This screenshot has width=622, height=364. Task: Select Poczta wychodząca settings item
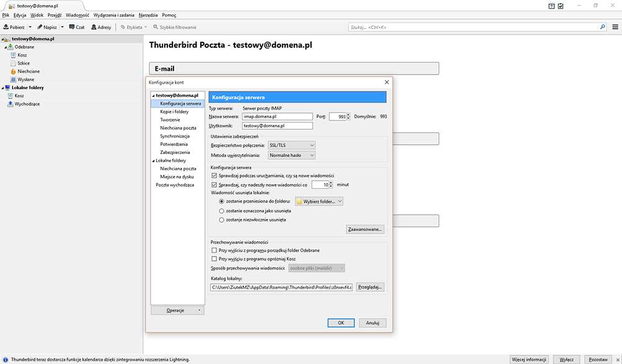(175, 184)
